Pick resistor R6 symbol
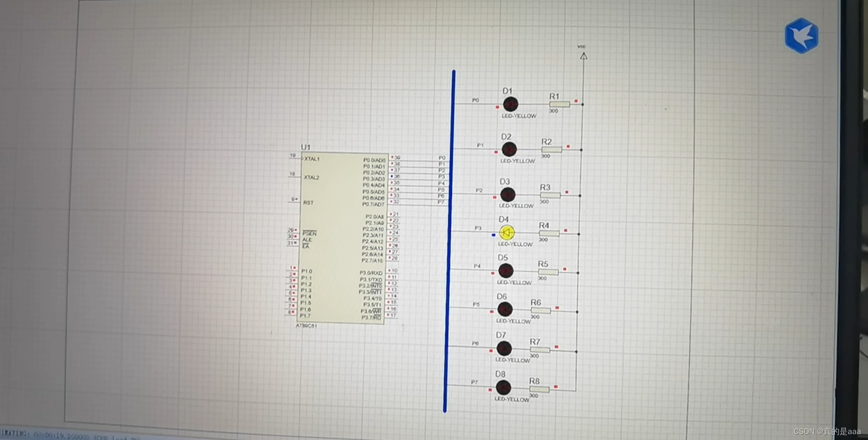The width and height of the screenshot is (868, 440). 541,310
